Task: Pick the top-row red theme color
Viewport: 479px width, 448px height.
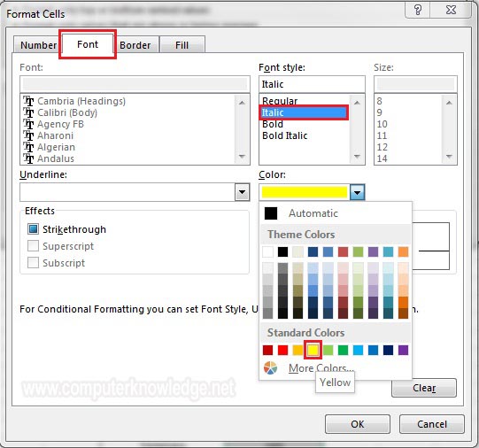Action: pyautogui.click(x=343, y=252)
